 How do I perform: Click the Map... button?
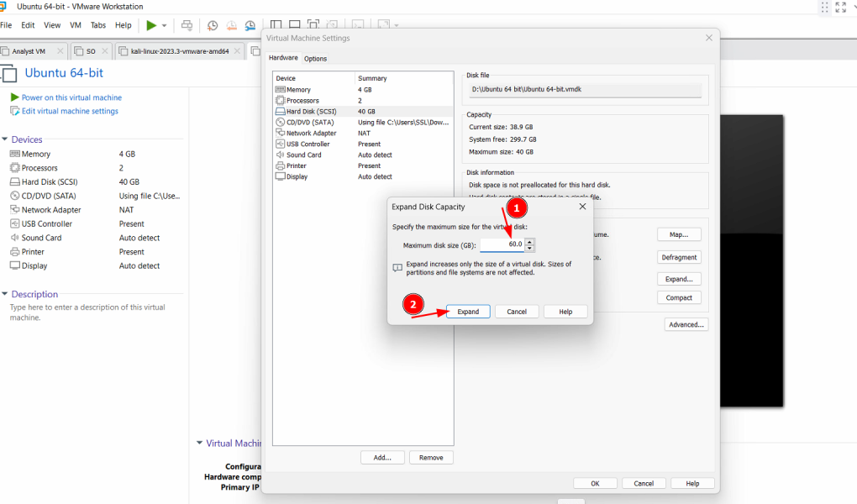pyautogui.click(x=679, y=234)
